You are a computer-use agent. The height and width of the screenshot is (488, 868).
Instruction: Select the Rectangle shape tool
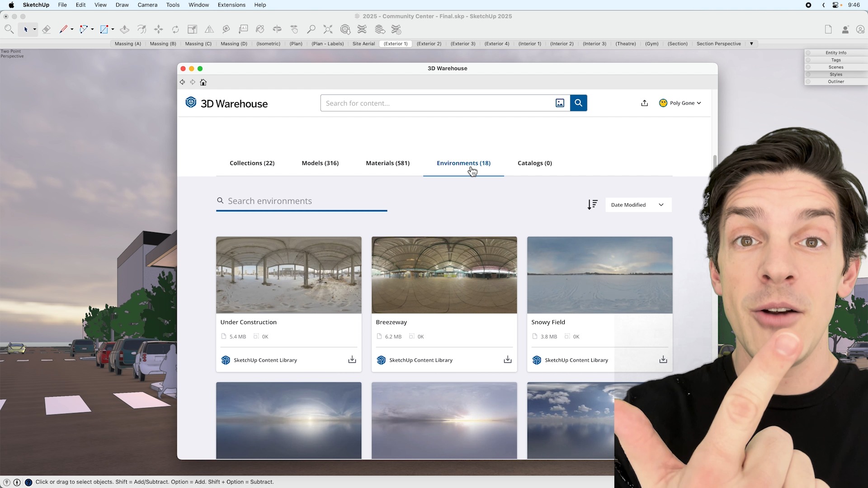coord(104,29)
